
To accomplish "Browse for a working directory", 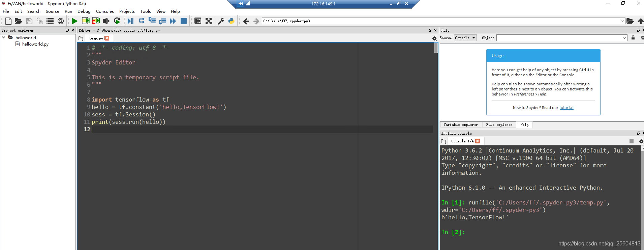I will click(630, 21).
